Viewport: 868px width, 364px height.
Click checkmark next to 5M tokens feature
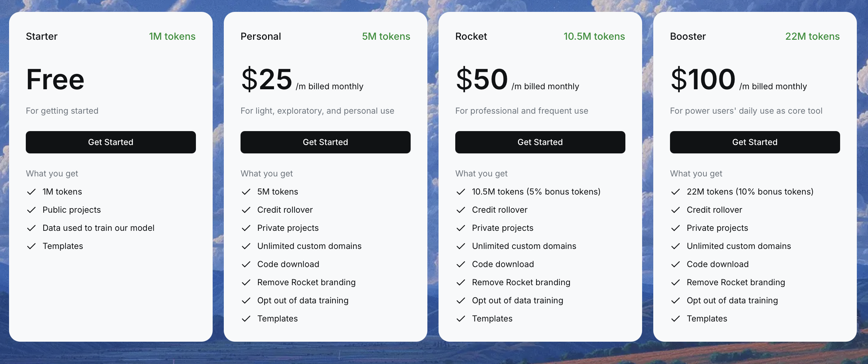pos(246,192)
